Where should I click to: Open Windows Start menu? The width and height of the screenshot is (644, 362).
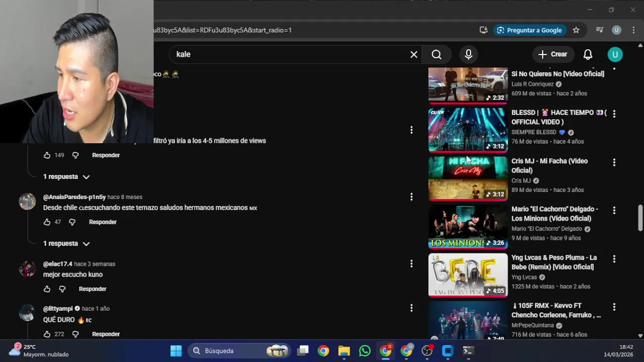[x=176, y=351]
